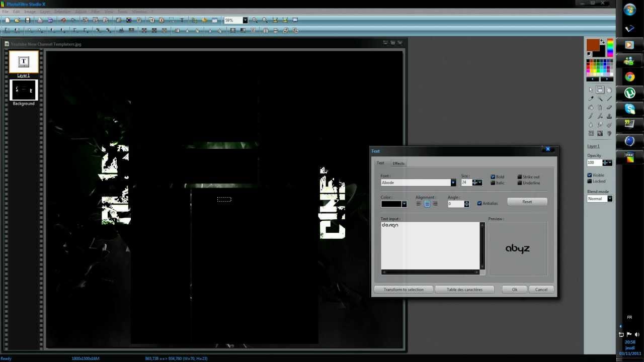
Task: Select the arrow pointer tool in palette
Action: point(591,90)
